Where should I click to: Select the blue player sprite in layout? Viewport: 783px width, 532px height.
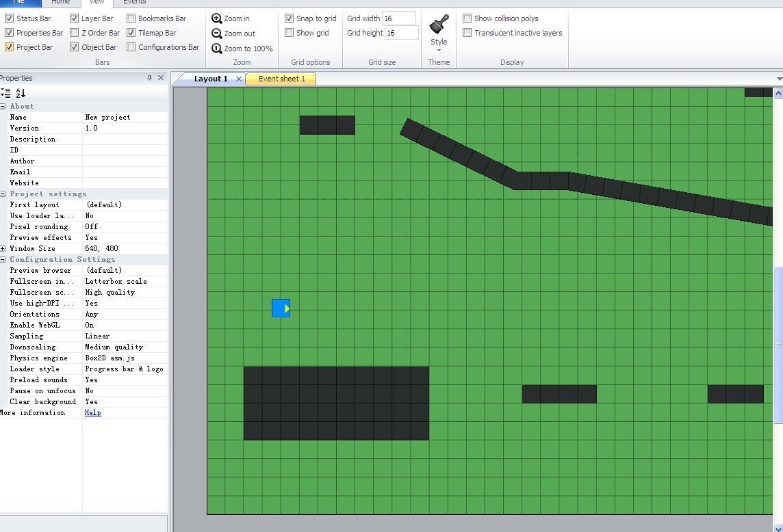click(x=281, y=308)
